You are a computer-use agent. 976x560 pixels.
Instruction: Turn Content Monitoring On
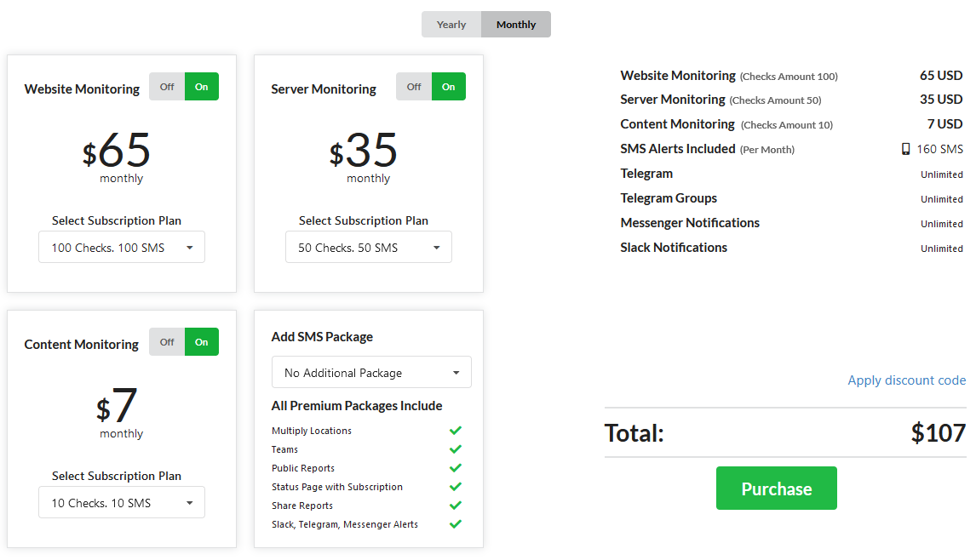tap(202, 341)
